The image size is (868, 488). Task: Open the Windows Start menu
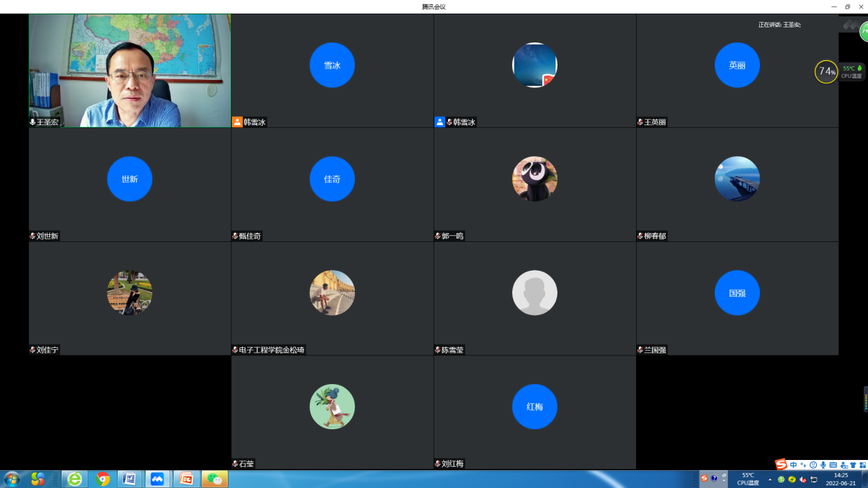click(12, 479)
